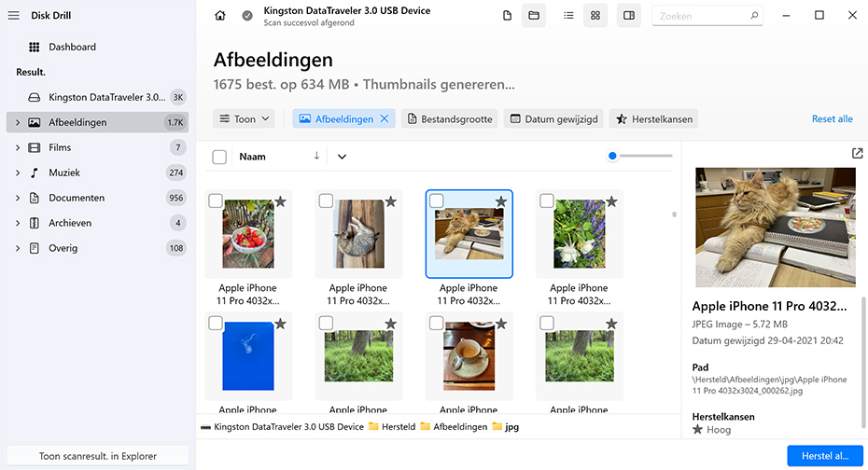The height and width of the screenshot is (470, 868).
Task: Click the home icon in top toolbar
Action: point(220,16)
